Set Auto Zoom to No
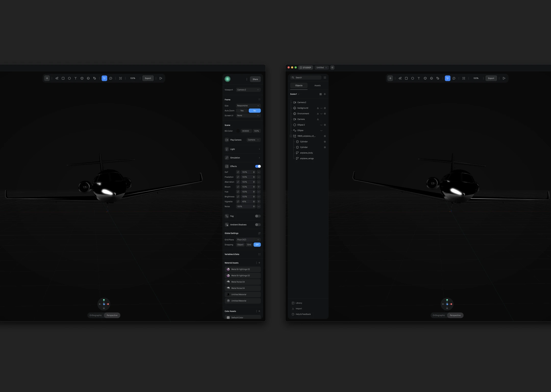This screenshot has height=392, width=551. [255, 111]
